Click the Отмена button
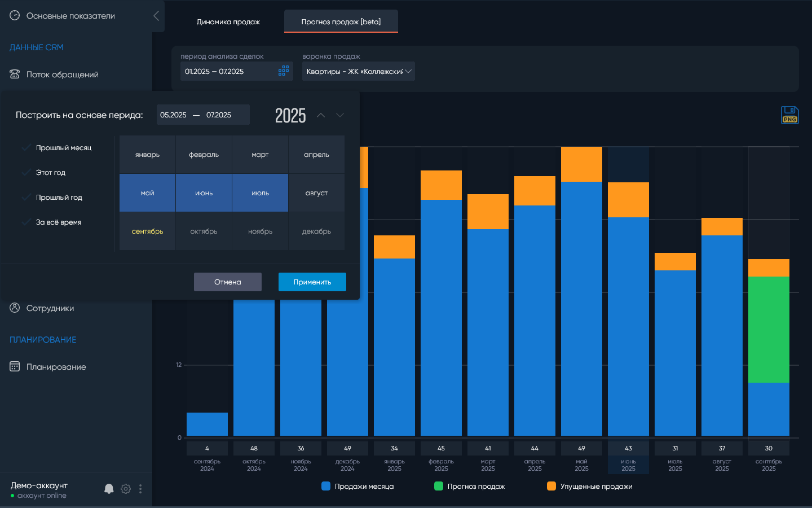The width and height of the screenshot is (812, 508). (228, 282)
